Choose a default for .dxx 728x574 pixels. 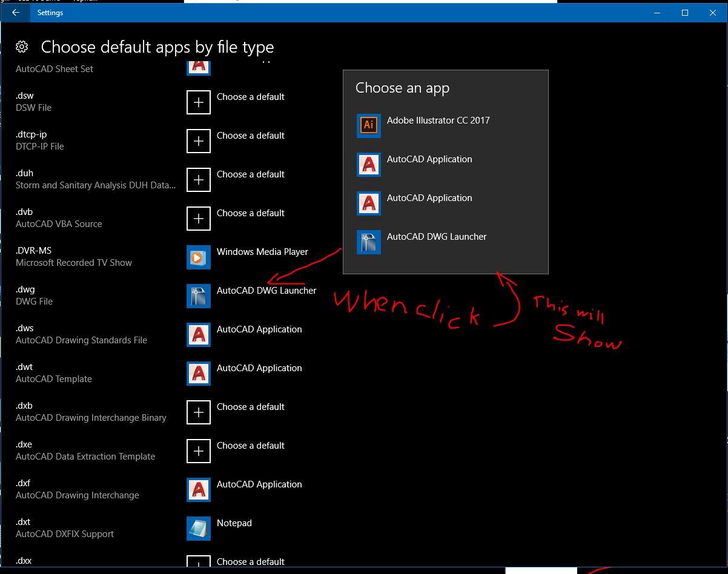251,562
